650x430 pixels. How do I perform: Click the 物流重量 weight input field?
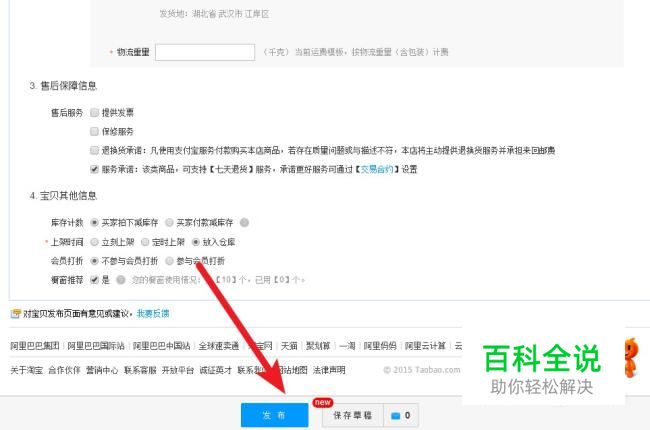coord(205,52)
